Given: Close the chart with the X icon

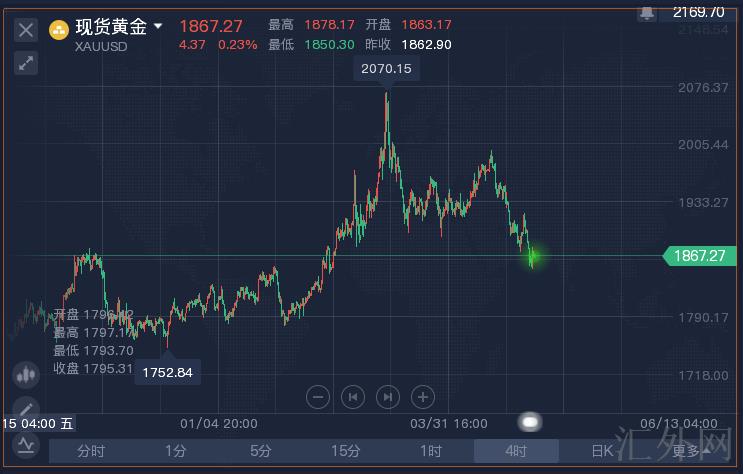Looking at the screenshot, I should pyautogui.click(x=26, y=29).
